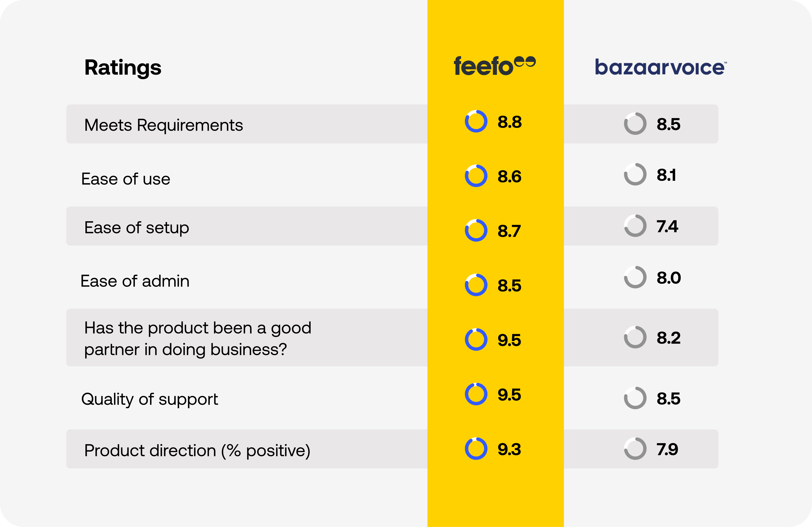Click Feefo's blue ring for Ease of use

(x=476, y=176)
